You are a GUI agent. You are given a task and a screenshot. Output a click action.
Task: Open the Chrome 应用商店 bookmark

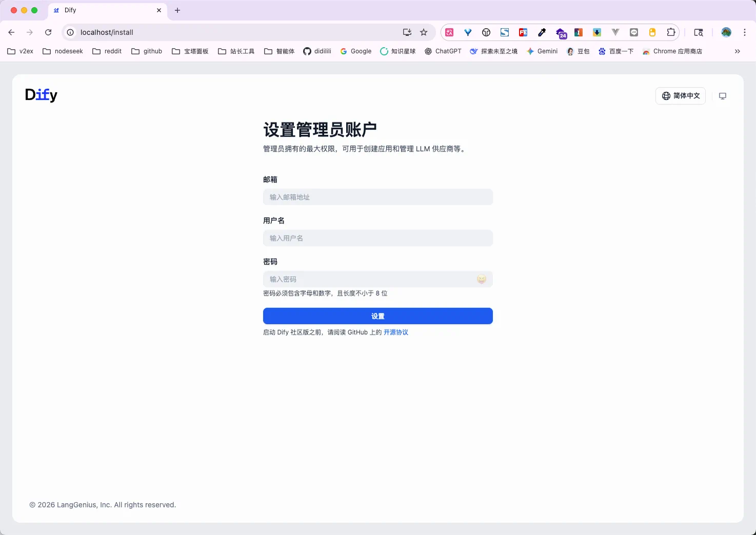(x=672, y=51)
